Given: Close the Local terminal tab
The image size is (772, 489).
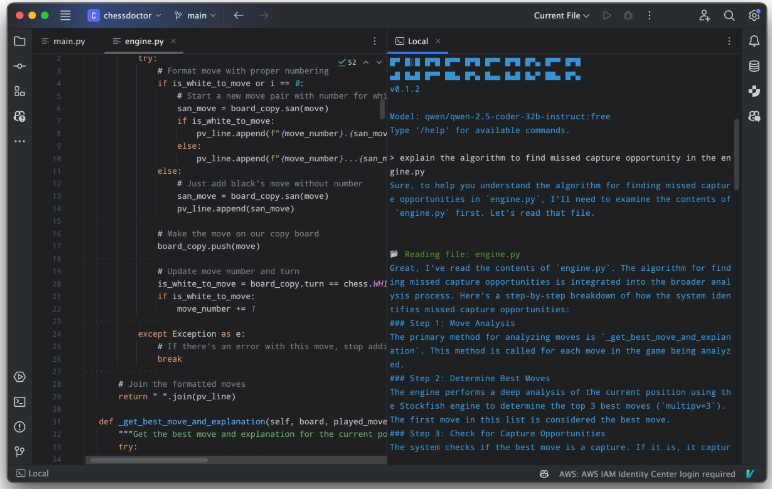Looking at the screenshot, I should tap(438, 41).
